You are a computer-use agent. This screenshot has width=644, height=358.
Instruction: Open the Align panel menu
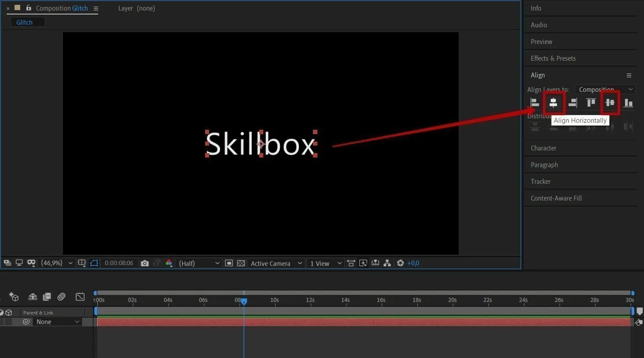click(x=629, y=75)
